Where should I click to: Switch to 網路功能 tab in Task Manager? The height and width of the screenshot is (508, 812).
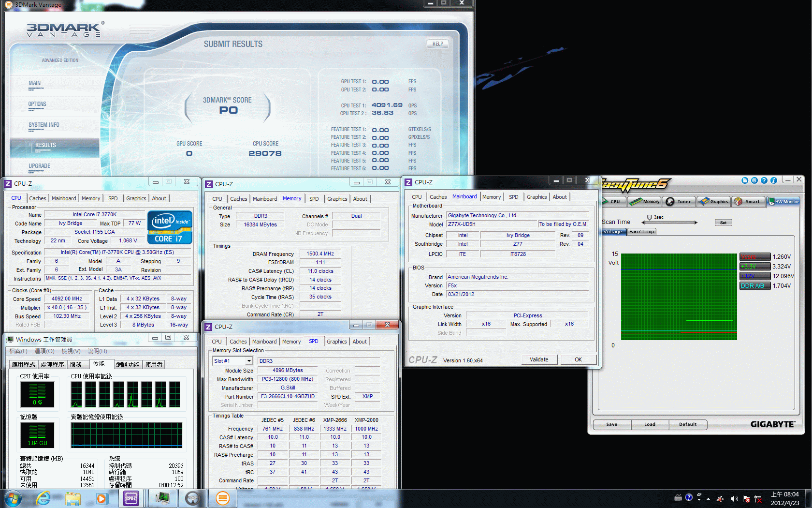click(x=128, y=365)
